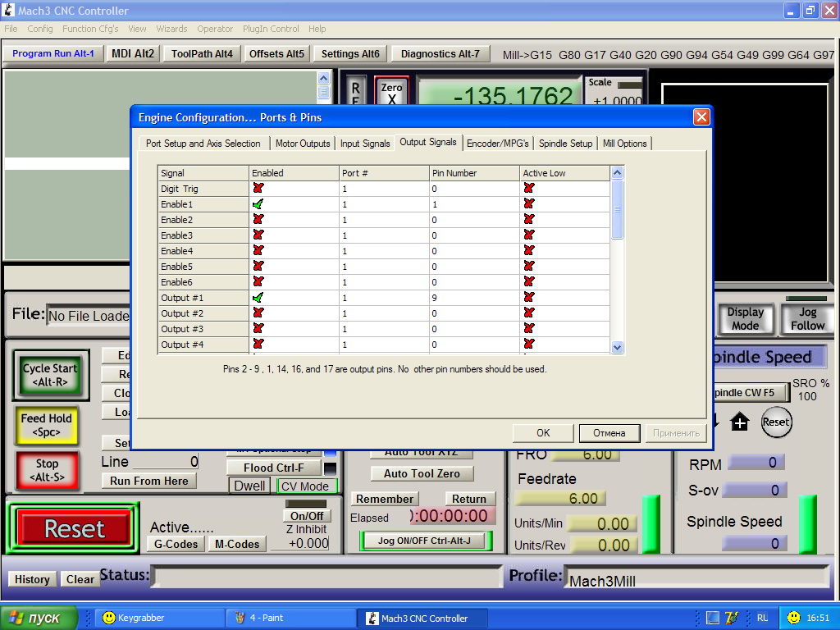Viewport: 840px width, 630px height.
Task: Toggle Enabled mark for Enable5 row
Action: 258,267
